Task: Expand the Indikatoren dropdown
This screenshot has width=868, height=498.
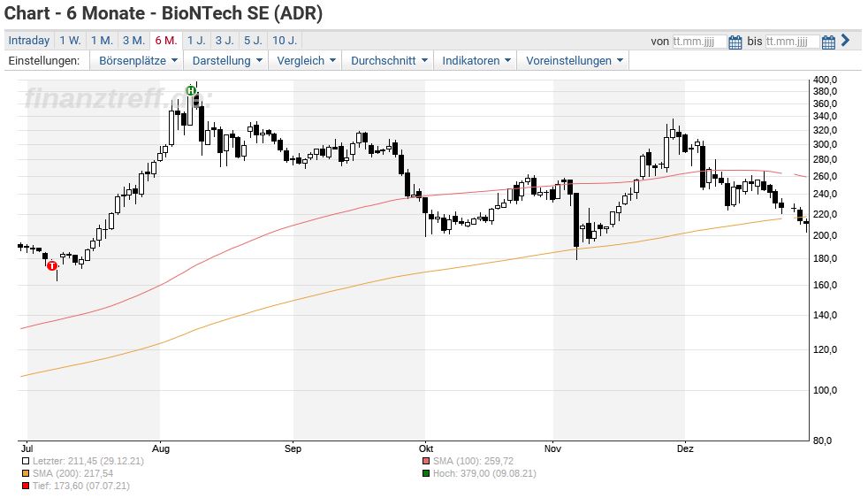Action: pos(476,61)
